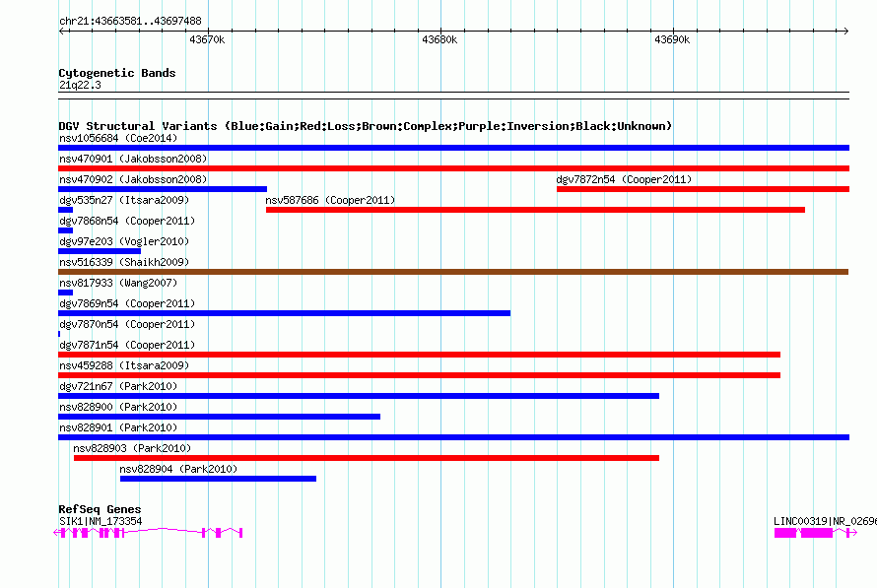
Task: Click the nsv459288 (Itsara2009) label
Action: 124,365
